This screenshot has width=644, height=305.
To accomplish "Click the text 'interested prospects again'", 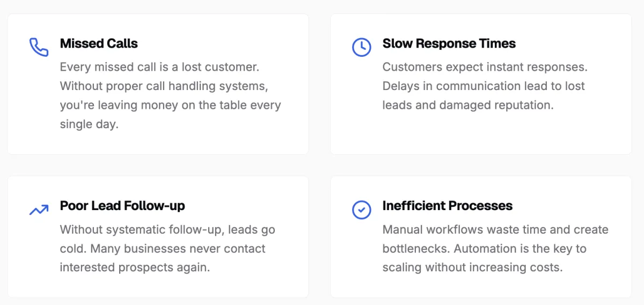I will pyautogui.click(x=135, y=267).
